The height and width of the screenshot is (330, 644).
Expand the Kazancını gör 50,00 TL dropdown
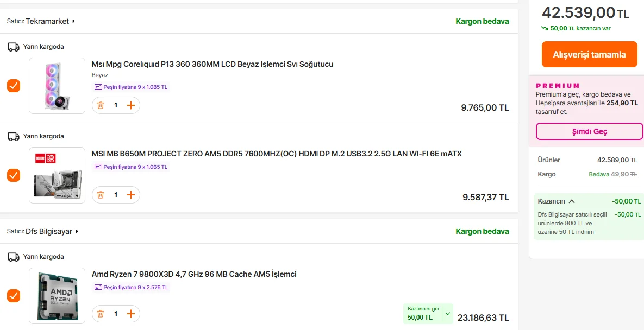(447, 313)
